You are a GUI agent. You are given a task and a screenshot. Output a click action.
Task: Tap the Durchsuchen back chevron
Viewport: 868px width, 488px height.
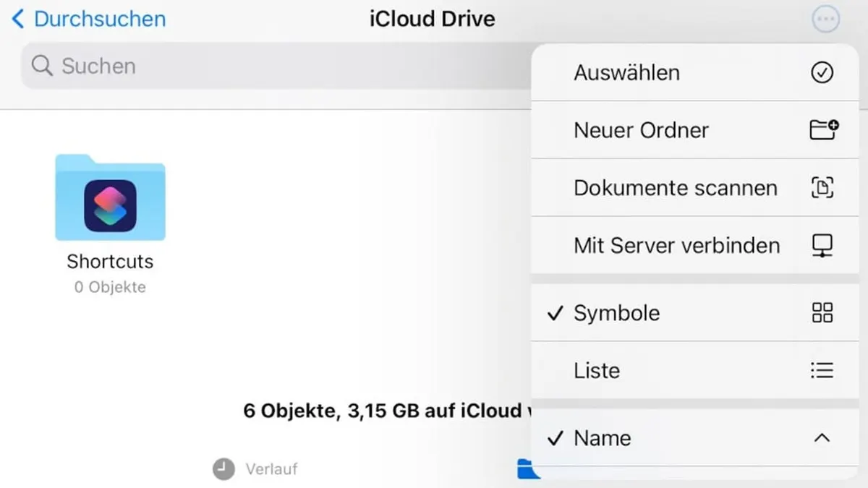16,19
